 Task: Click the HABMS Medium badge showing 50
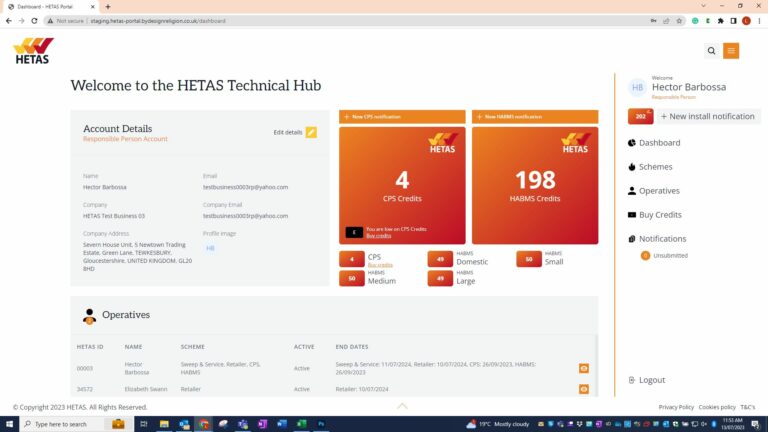tap(352, 278)
